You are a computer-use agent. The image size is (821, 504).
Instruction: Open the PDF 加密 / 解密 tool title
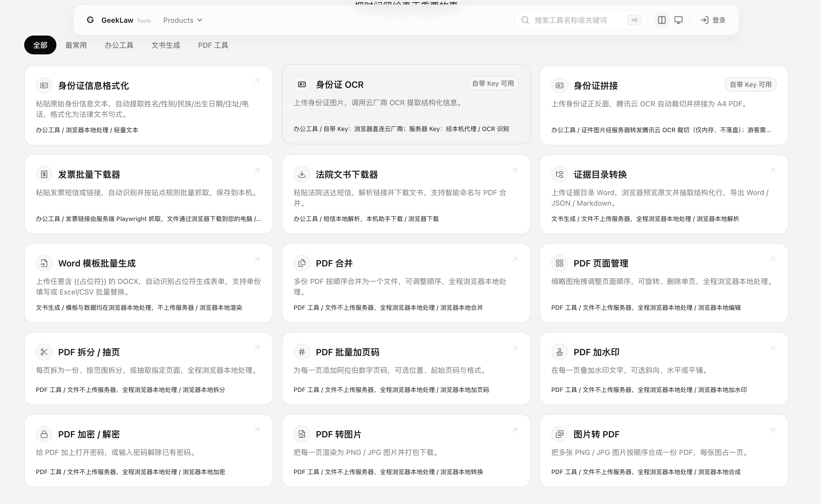click(89, 434)
